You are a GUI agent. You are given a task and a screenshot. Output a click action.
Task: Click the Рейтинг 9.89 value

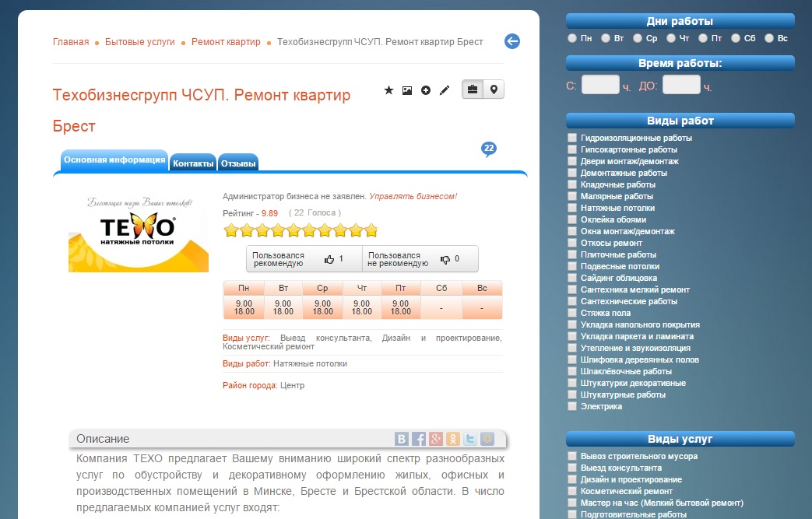269,213
